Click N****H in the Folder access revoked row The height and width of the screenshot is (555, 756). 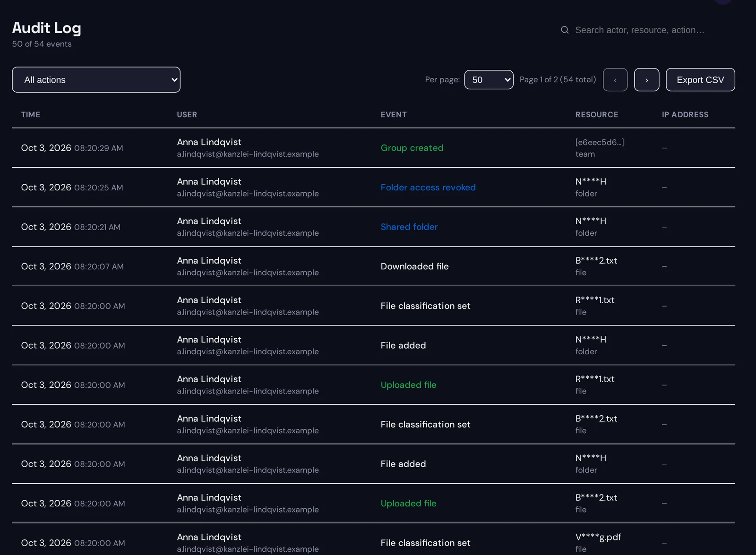(x=591, y=181)
